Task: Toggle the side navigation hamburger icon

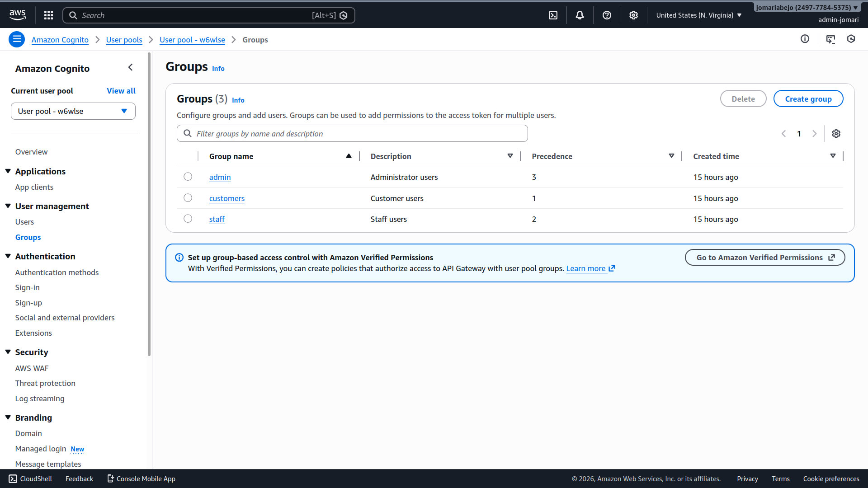Action: 17,39
